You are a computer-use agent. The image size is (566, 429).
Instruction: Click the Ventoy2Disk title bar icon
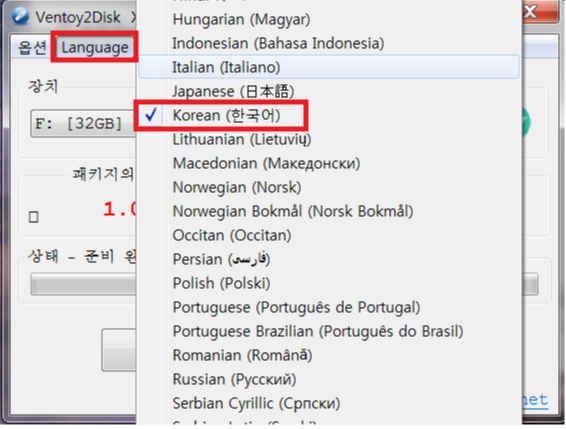point(20,16)
